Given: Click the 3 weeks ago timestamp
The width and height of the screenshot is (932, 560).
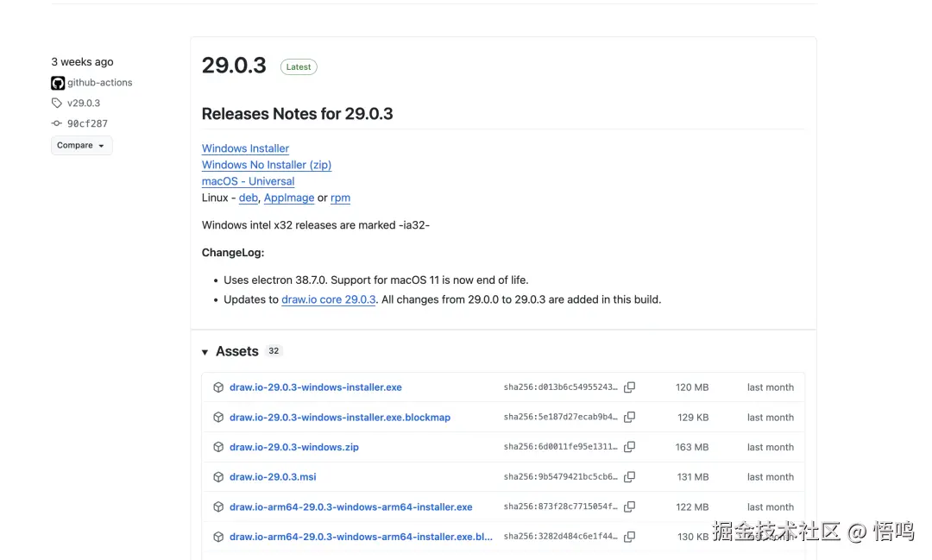Looking at the screenshot, I should 82,62.
